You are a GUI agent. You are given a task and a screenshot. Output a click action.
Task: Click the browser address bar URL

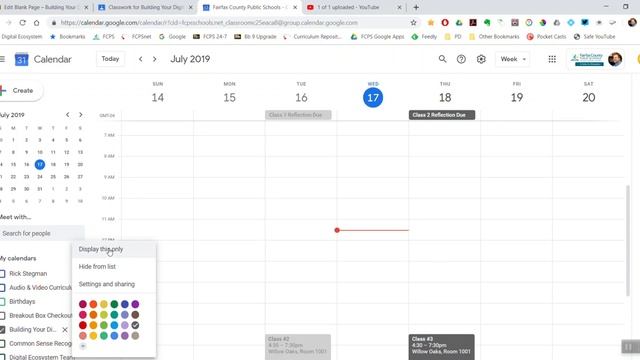tap(209, 23)
